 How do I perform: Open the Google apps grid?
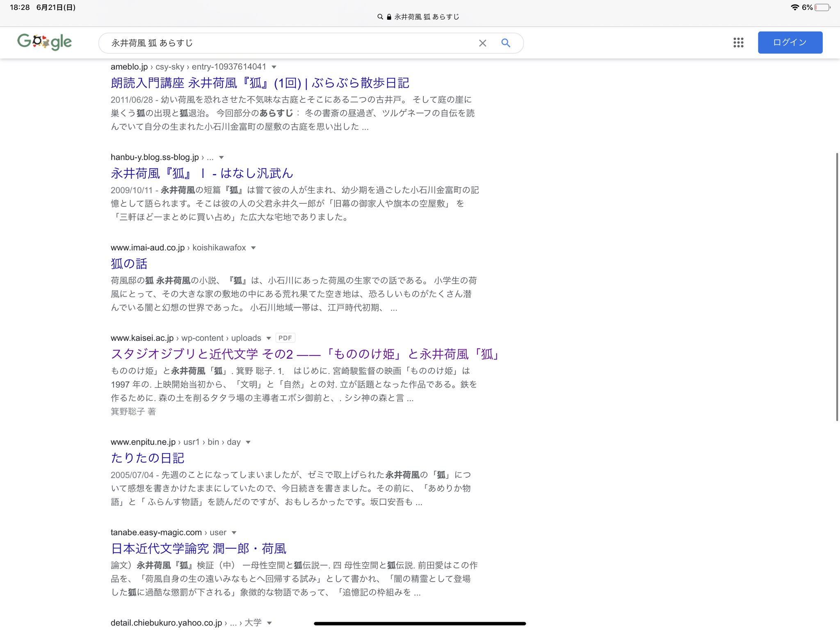(x=738, y=42)
